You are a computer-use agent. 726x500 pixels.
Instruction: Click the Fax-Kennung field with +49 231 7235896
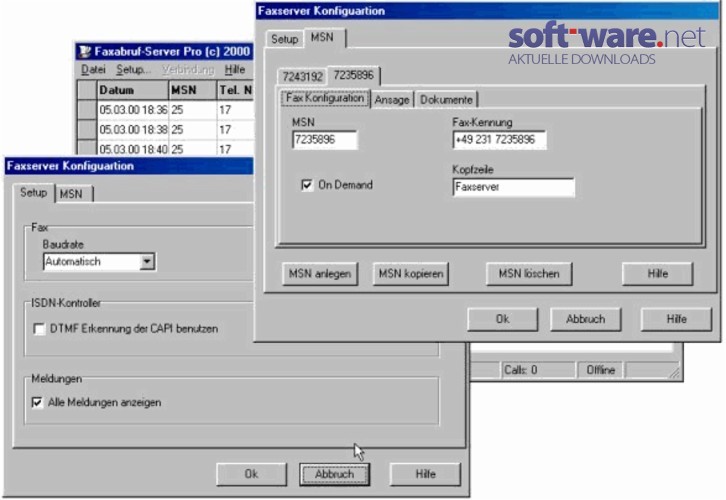click(x=500, y=140)
